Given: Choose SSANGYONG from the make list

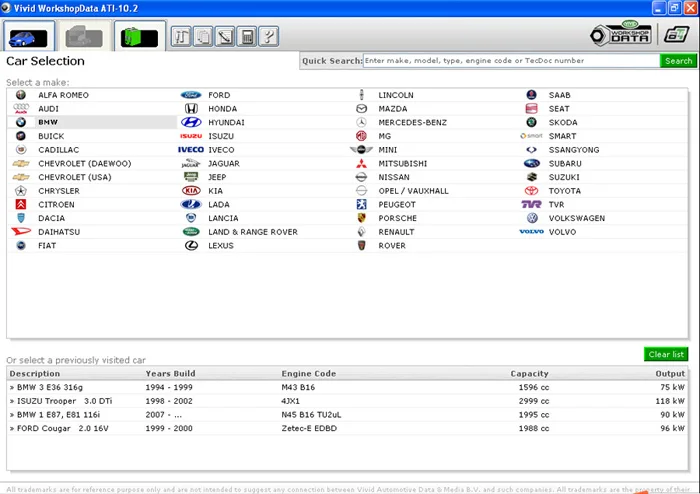Looking at the screenshot, I should coord(574,150).
